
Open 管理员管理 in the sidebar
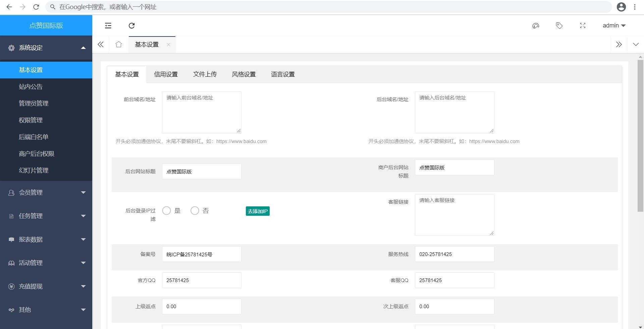point(46,104)
